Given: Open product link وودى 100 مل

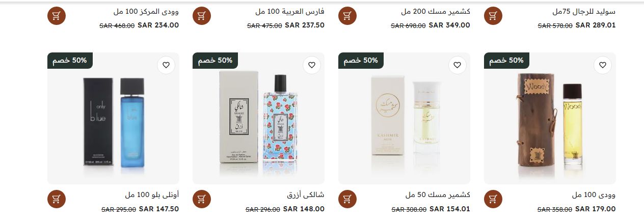Looking at the screenshot, I should pyautogui.click(x=594, y=195).
